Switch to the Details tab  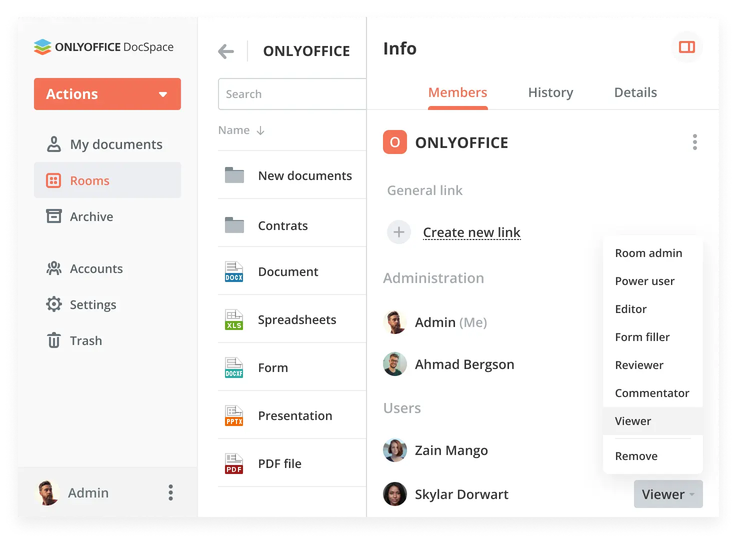click(635, 92)
